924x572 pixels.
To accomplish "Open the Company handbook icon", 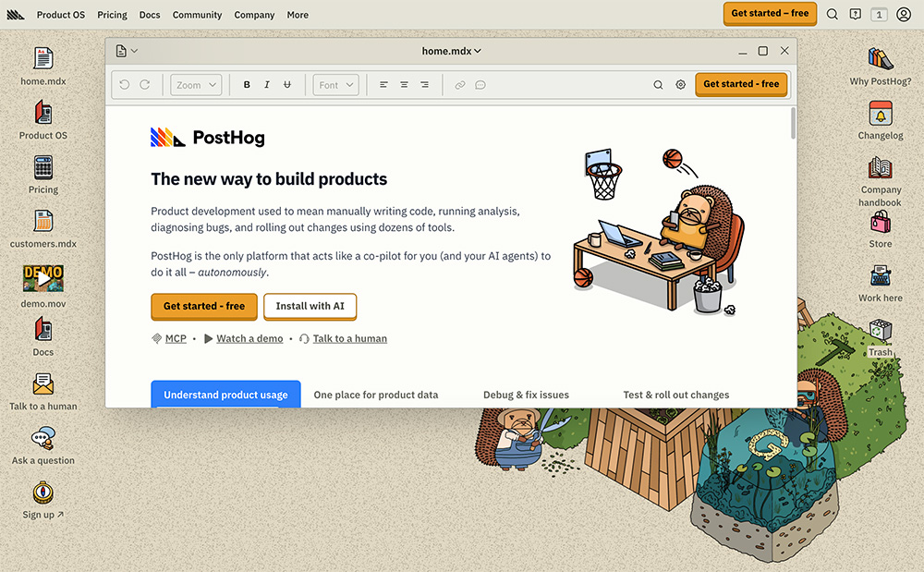I will [x=881, y=167].
